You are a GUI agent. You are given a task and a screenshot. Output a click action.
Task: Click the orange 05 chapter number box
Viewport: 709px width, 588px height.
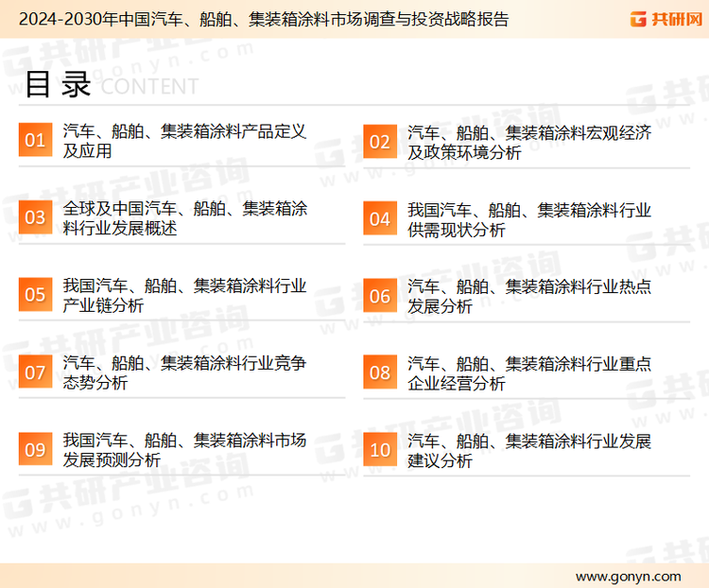click(35, 294)
